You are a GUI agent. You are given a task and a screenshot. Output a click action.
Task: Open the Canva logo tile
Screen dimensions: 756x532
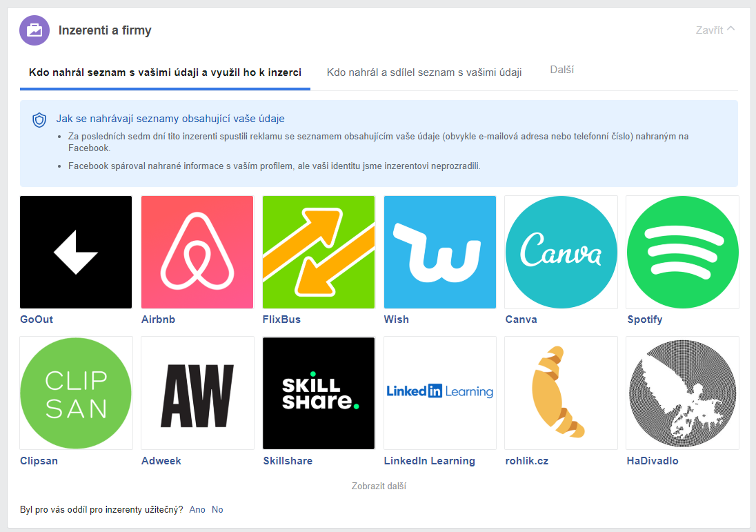tap(561, 252)
